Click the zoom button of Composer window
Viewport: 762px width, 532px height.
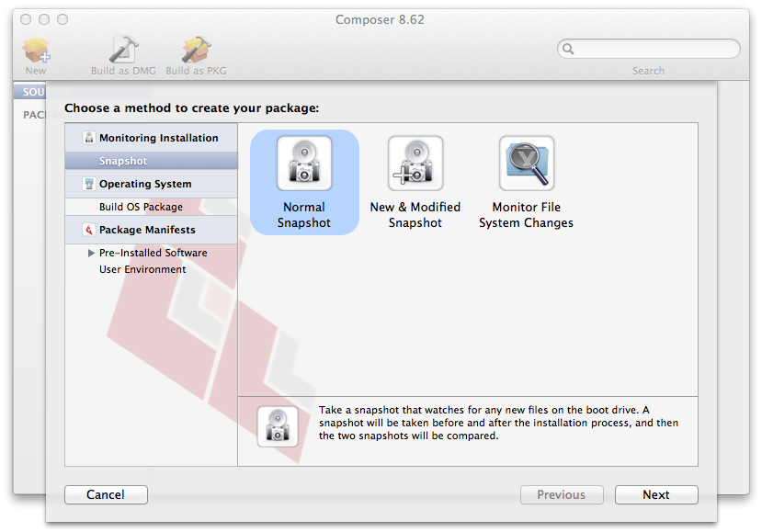point(63,19)
